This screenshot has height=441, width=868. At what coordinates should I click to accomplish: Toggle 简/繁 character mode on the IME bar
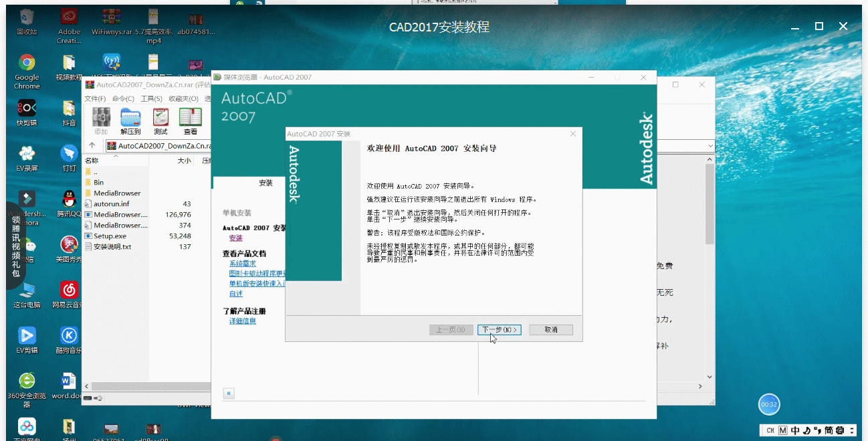(x=829, y=430)
